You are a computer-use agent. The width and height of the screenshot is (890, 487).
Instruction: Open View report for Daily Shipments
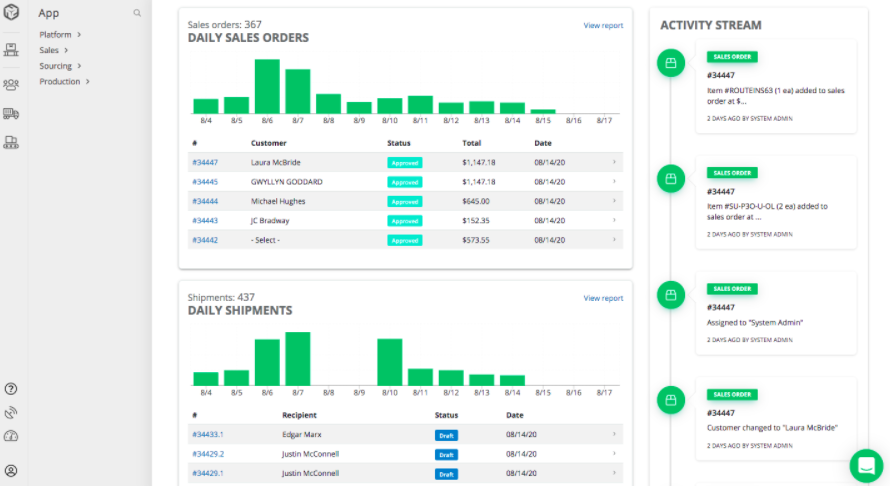603,298
